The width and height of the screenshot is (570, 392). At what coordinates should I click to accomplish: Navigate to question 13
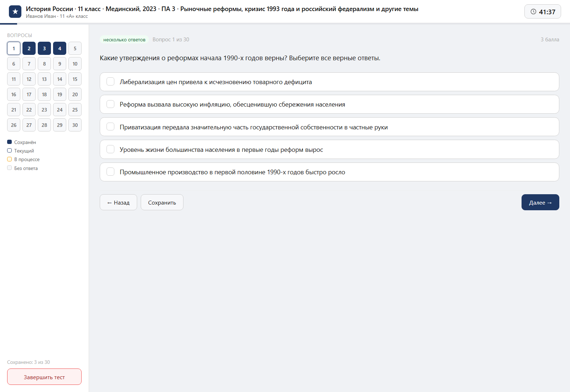click(44, 79)
